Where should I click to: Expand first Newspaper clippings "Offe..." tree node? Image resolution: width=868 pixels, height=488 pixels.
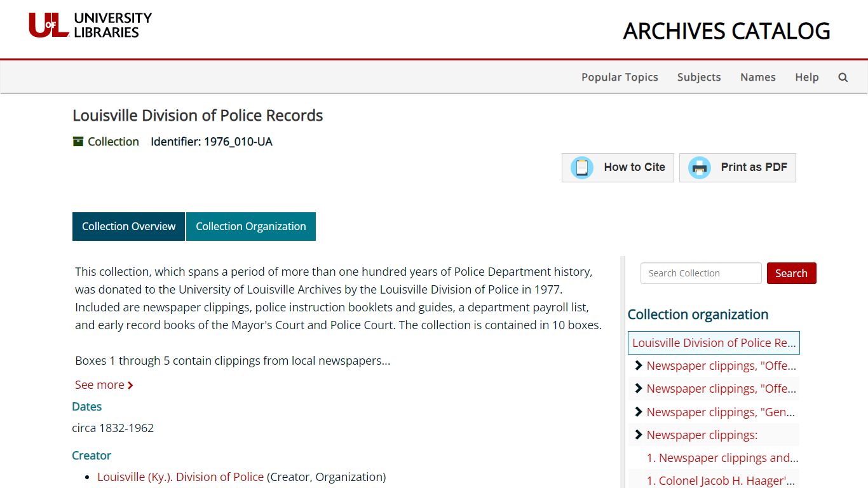[x=639, y=365]
